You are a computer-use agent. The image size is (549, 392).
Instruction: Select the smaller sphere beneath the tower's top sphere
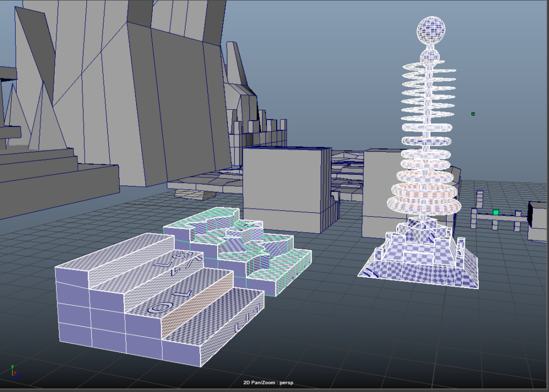pyautogui.click(x=429, y=56)
